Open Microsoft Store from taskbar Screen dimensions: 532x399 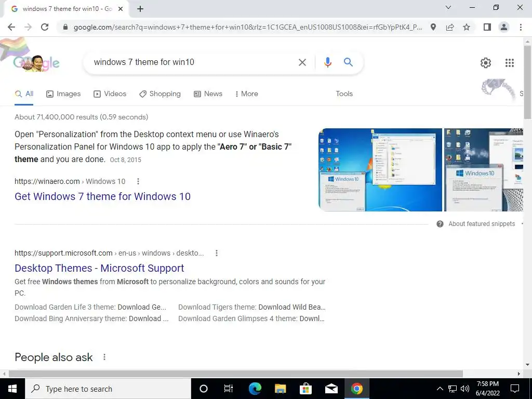tap(305, 389)
